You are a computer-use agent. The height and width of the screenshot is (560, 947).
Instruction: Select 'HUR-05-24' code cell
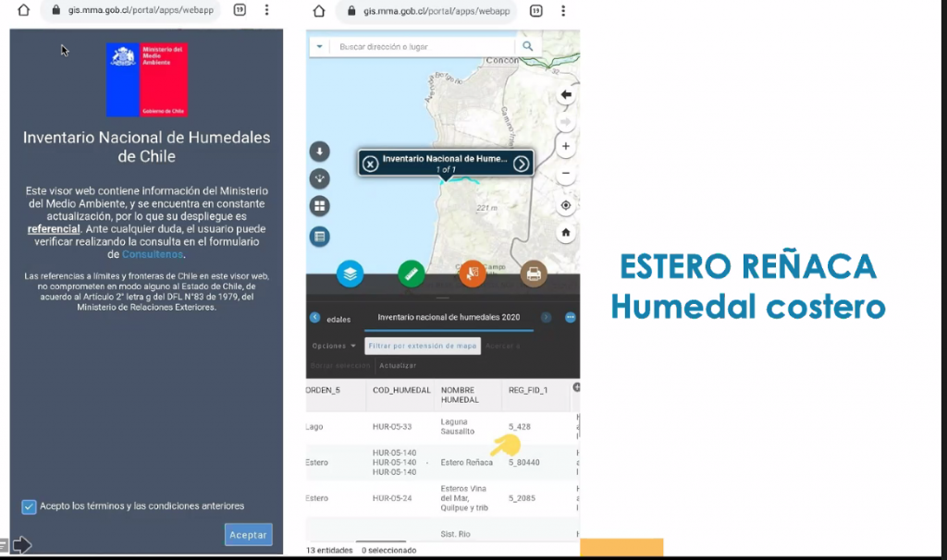pyautogui.click(x=392, y=498)
